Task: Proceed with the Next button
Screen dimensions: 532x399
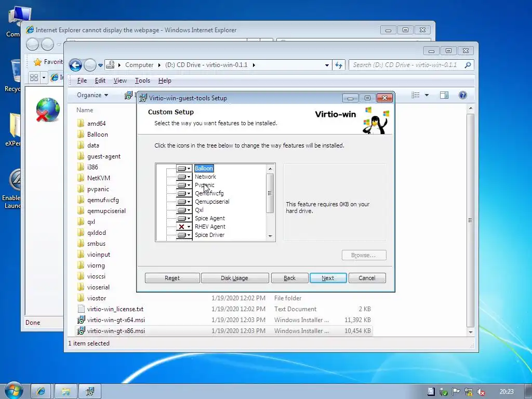Action: point(328,278)
